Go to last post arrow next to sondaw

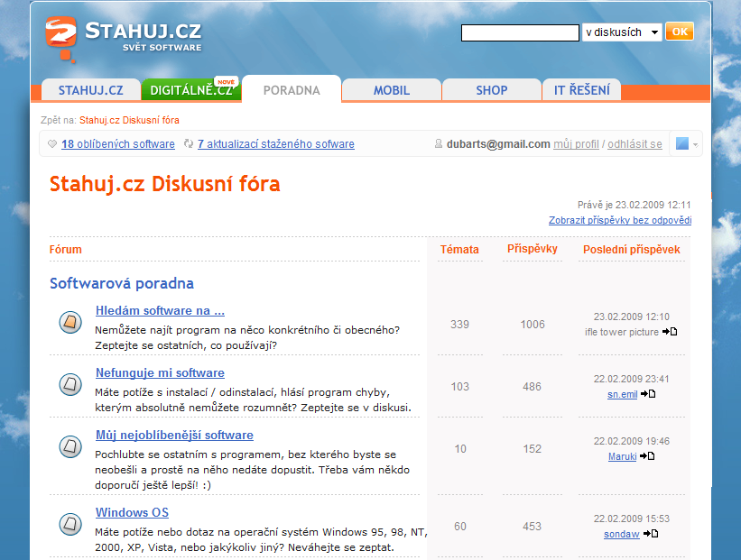[651, 534]
